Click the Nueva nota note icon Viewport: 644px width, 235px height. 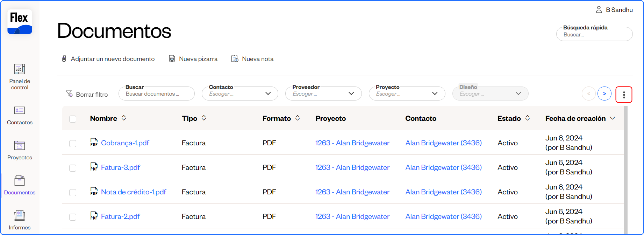click(x=235, y=58)
